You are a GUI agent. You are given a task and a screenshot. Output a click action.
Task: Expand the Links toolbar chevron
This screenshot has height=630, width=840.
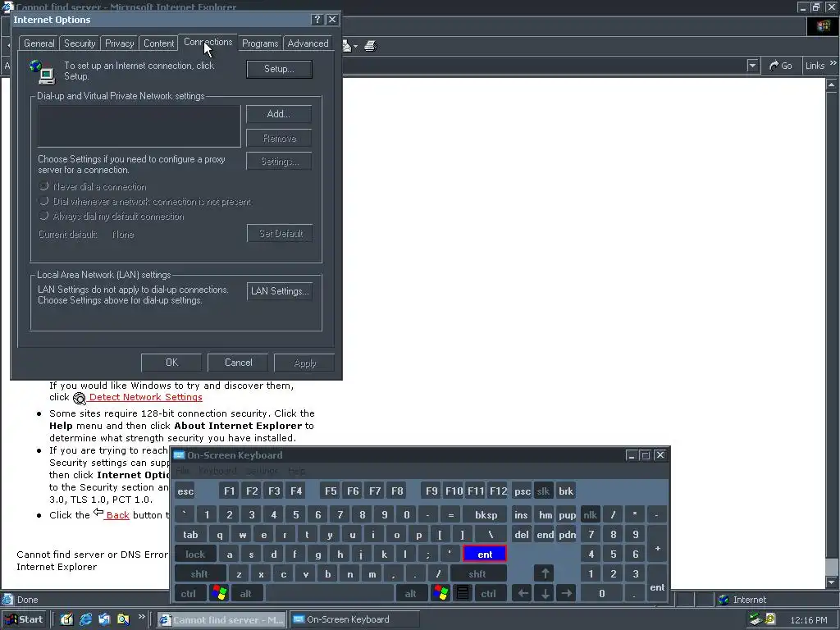(x=833, y=62)
